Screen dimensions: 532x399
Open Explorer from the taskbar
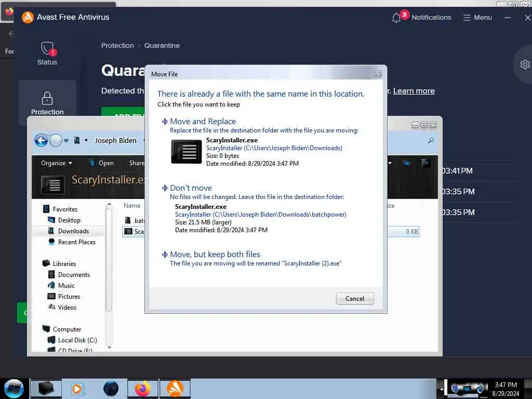pos(46,389)
